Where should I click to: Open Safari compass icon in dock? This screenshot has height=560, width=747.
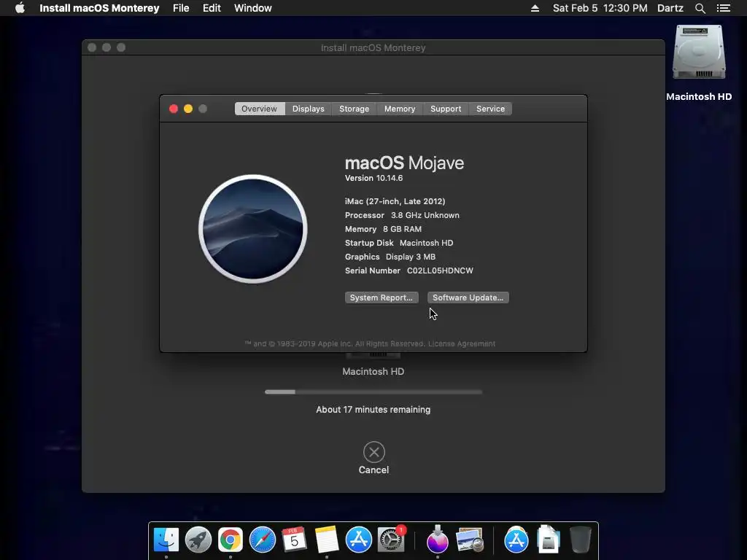(263, 540)
